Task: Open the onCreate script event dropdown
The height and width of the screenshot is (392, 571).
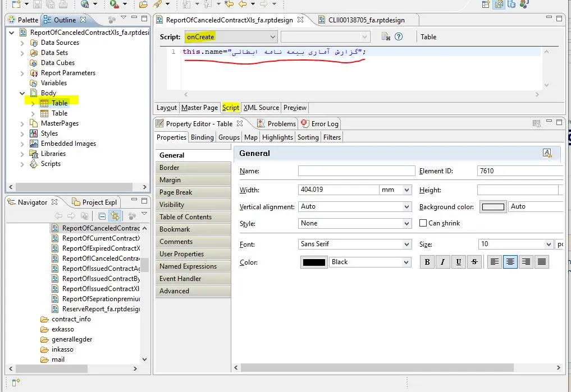Action: [272, 36]
